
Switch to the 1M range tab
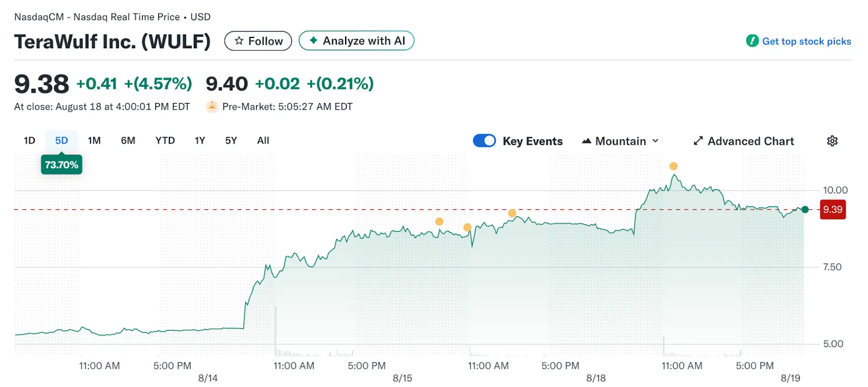pyautogui.click(x=94, y=141)
